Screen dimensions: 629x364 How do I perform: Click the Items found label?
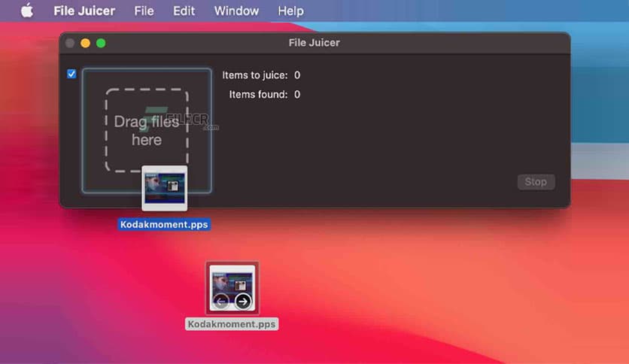point(258,95)
